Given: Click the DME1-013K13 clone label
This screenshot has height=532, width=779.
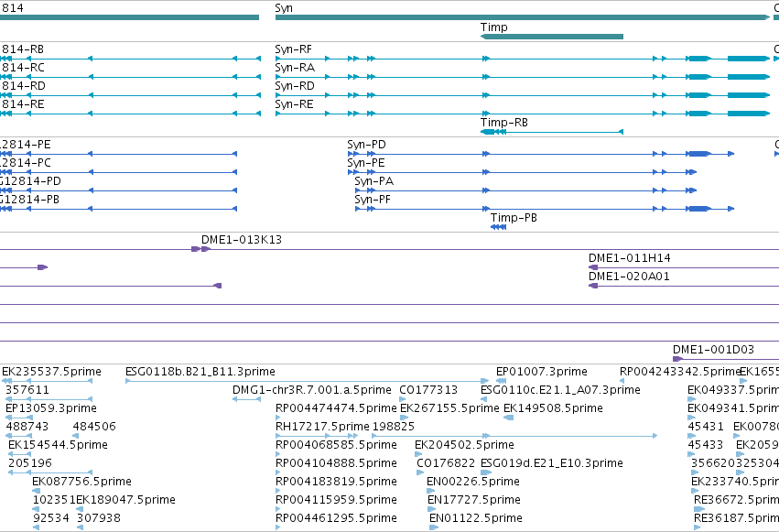Looking at the screenshot, I should point(242,240).
